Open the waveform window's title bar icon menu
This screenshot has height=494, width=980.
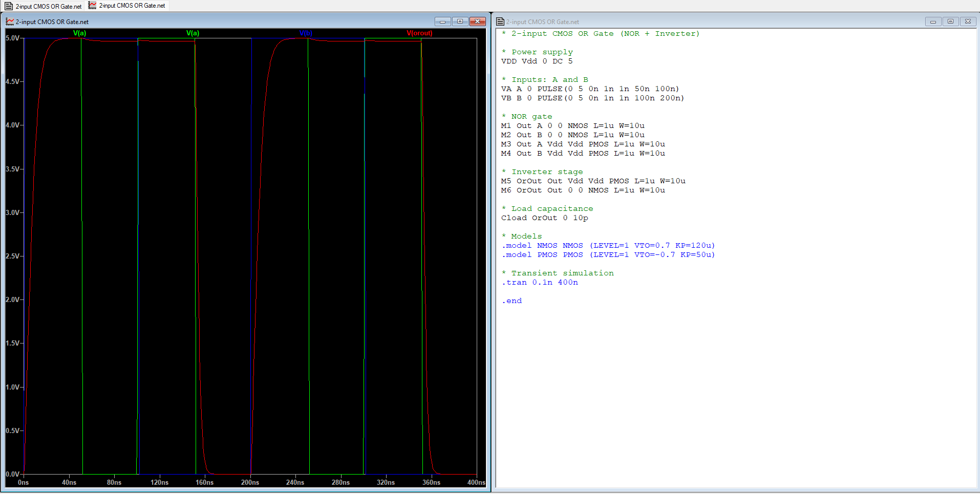click(x=10, y=22)
